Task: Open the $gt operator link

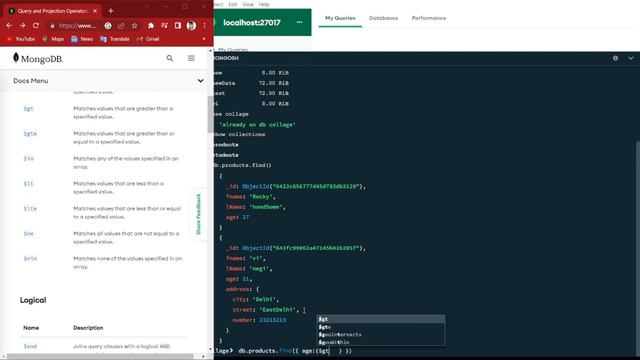Action: 28,109
